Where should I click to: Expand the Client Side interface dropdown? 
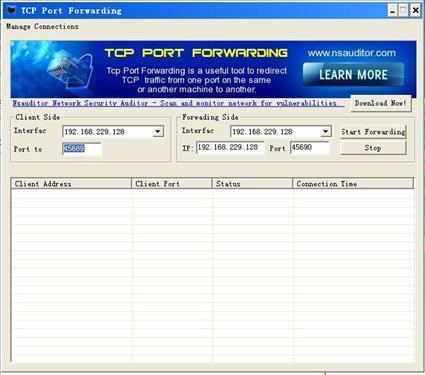coord(158,132)
